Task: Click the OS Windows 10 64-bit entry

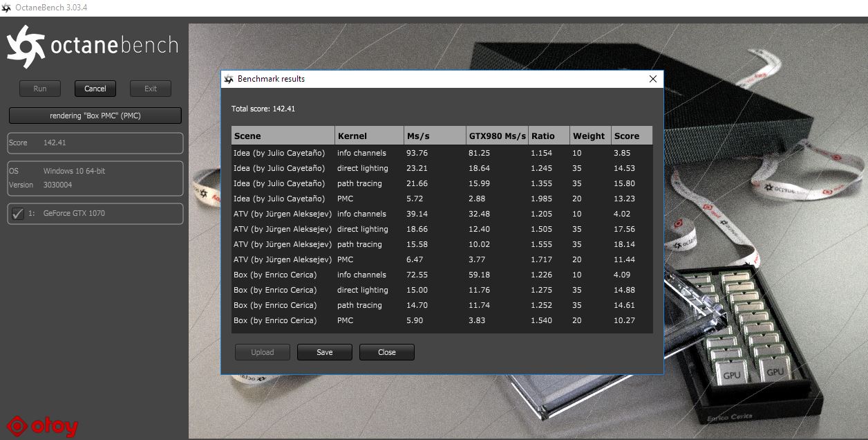Action: 57,171
